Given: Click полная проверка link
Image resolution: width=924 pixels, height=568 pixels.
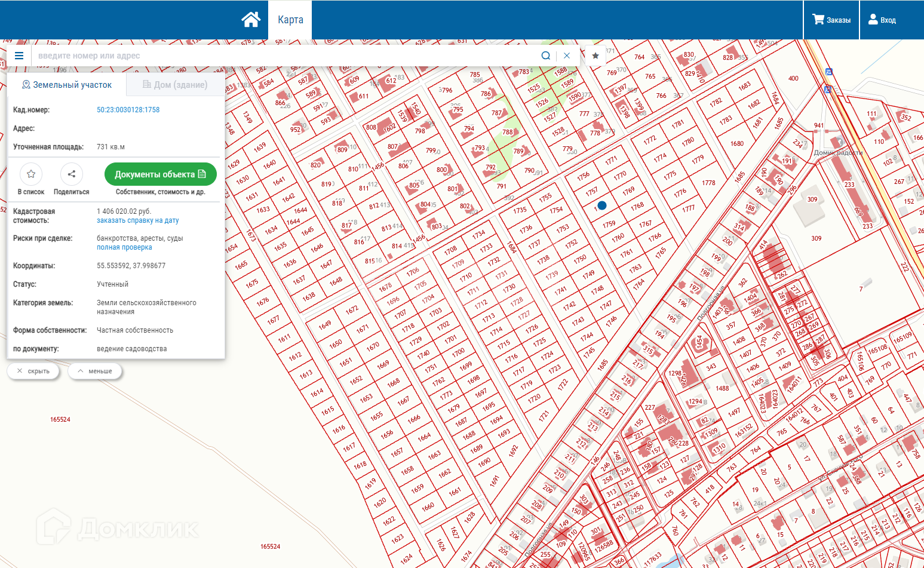Looking at the screenshot, I should click(124, 247).
